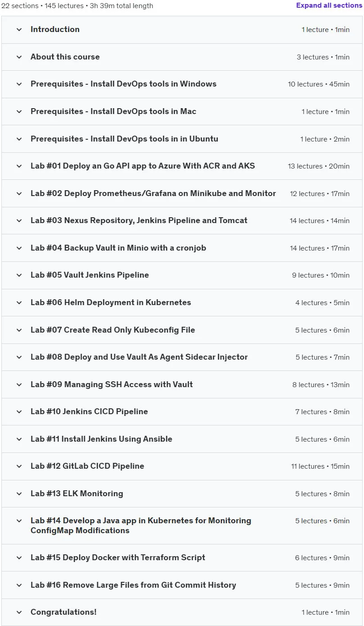Click chevron beside Lab #02 Prometheus/Grafana
The image size is (364, 626).
(19, 194)
